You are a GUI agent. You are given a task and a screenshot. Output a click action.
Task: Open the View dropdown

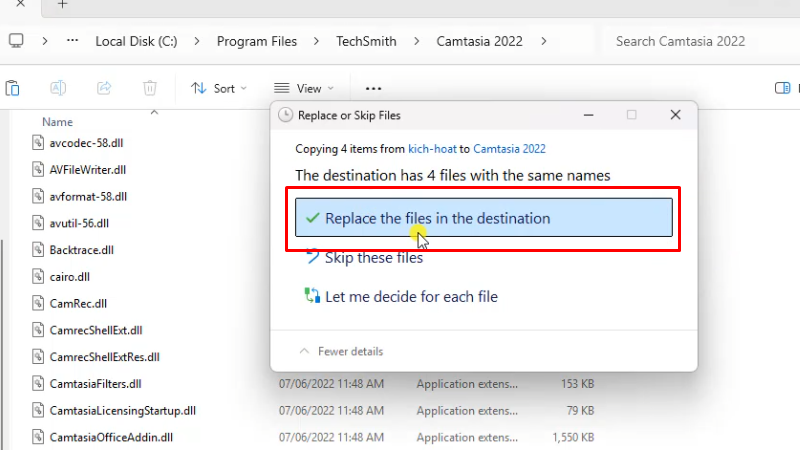pyautogui.click(x=304, y=88)
